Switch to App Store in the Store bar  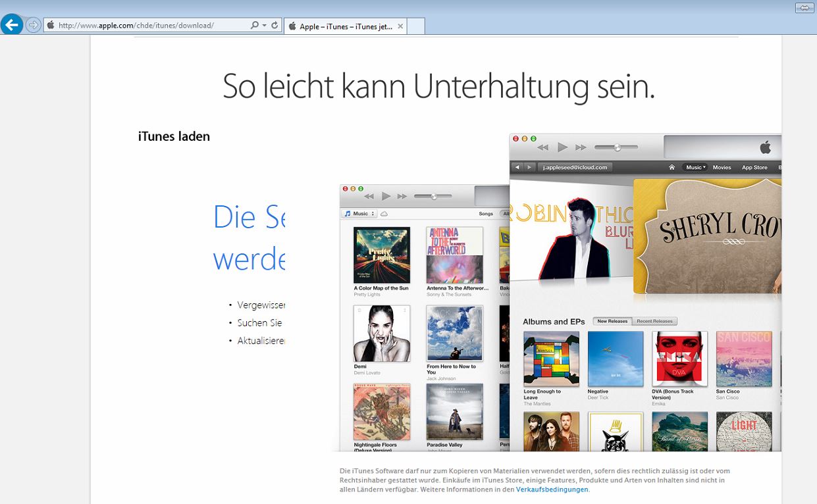point(754,167)
